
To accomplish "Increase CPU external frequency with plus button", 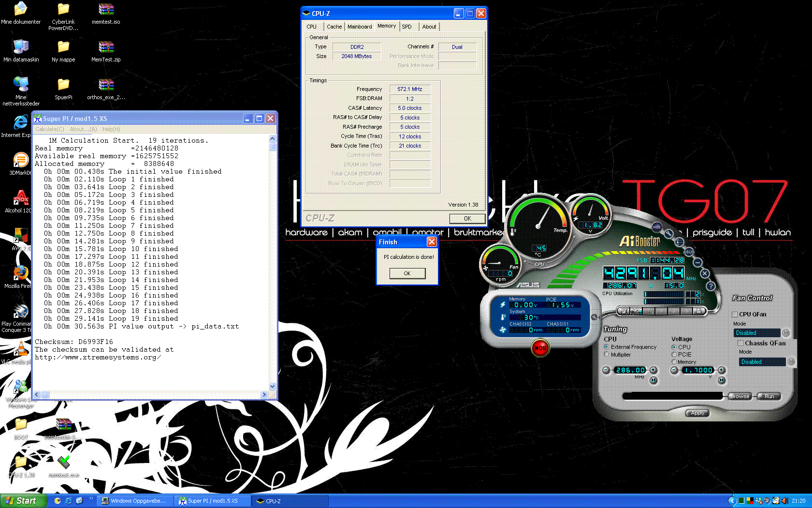I will coord(653,370).
